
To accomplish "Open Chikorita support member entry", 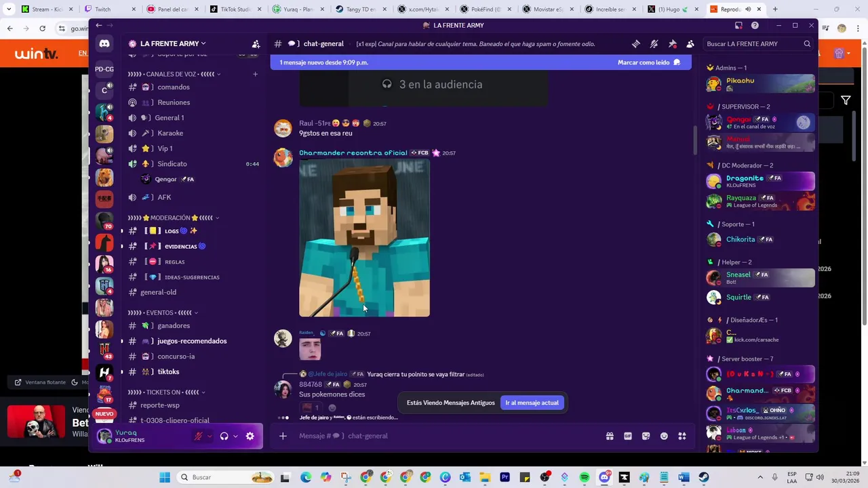I will (760, 239).
